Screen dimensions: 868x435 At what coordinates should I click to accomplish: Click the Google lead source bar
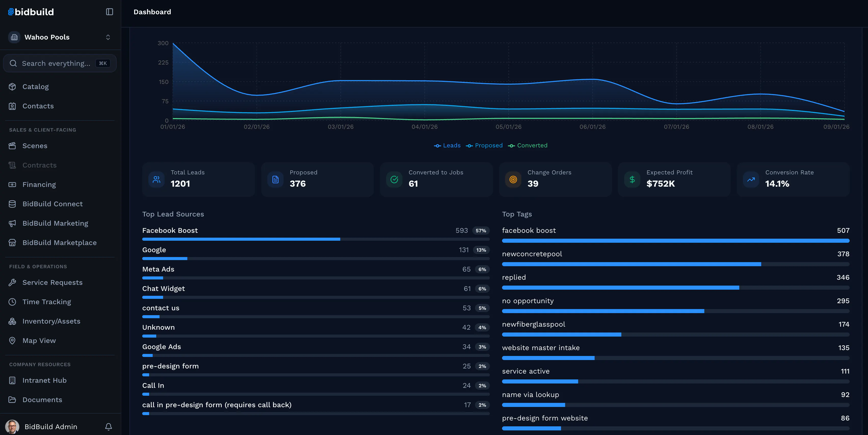pyautogui.click(x=316, y=259)
